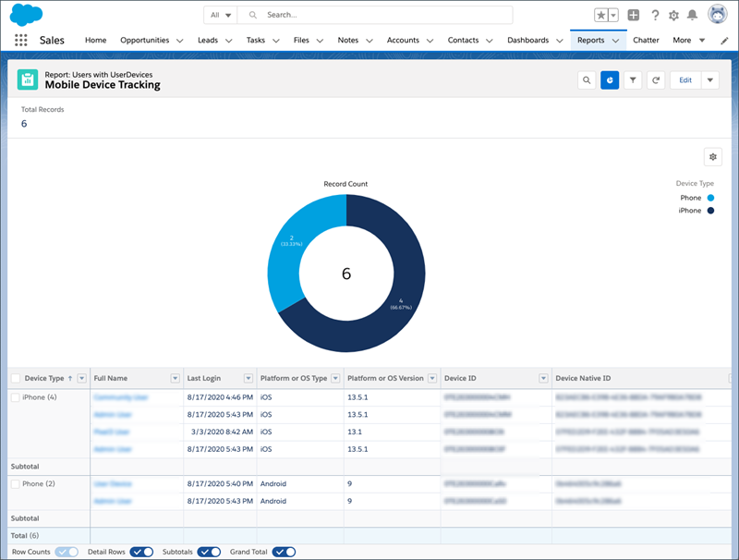Open the All search scope dropdown
The image size is (739, 560).
(x=220, y=15)
